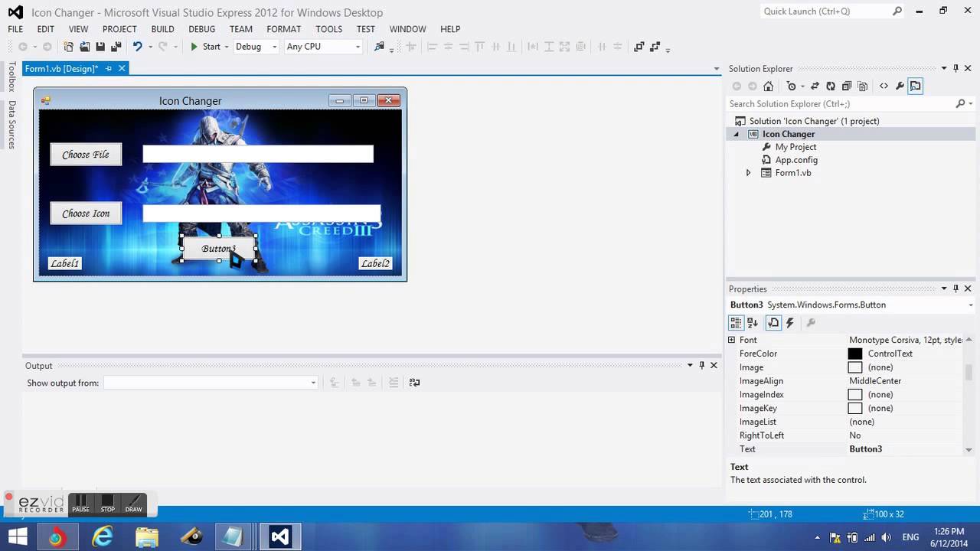Expand the Form1.vb tree node

(749, 173)
